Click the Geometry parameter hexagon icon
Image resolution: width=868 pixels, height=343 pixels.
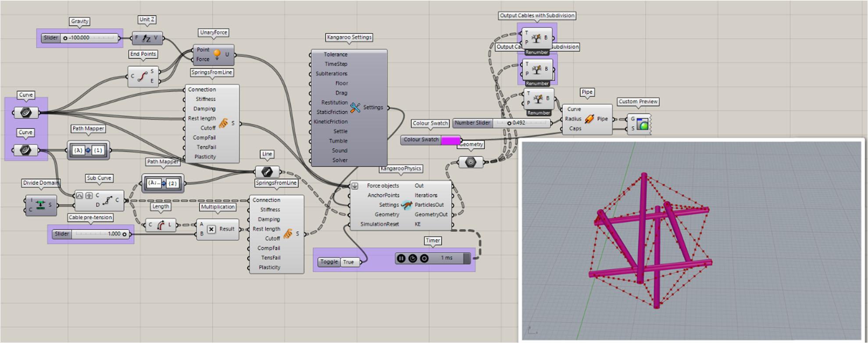coord(470,162)
